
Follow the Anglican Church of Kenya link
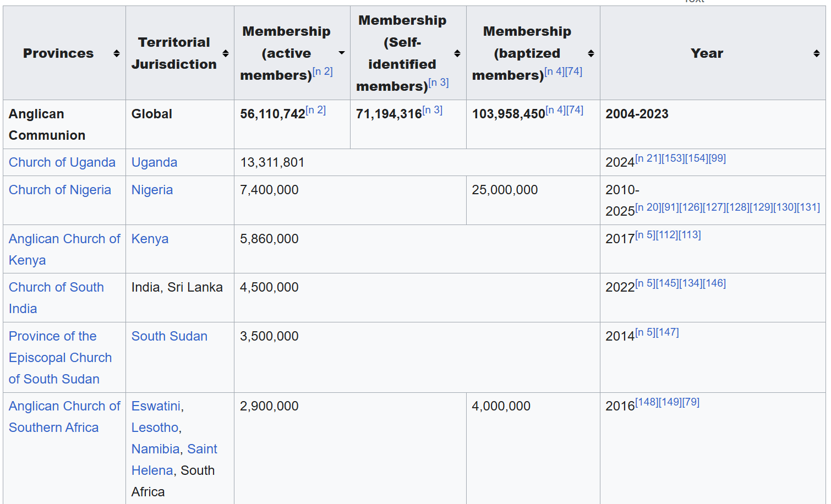click(64, 239)
